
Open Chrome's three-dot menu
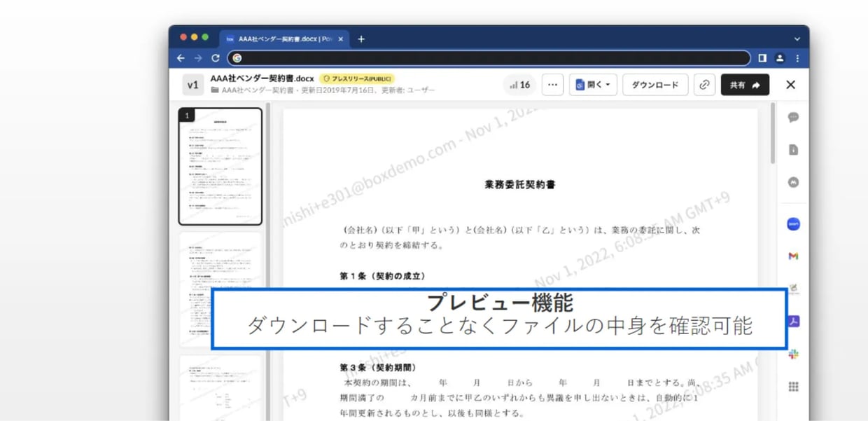(x=797, y=58)
